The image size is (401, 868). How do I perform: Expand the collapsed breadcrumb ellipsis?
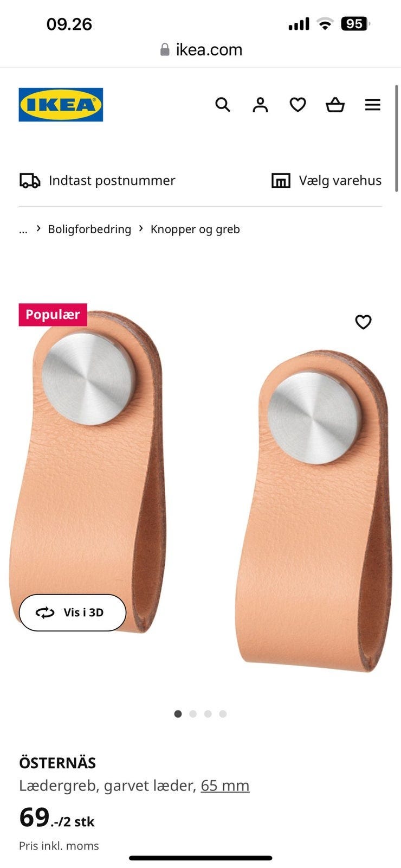(23, 229)
